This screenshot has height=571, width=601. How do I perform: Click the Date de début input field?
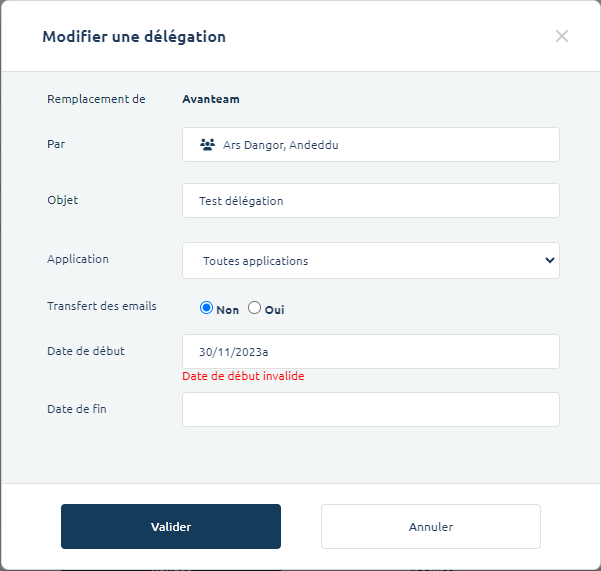(x=370, y=352)
